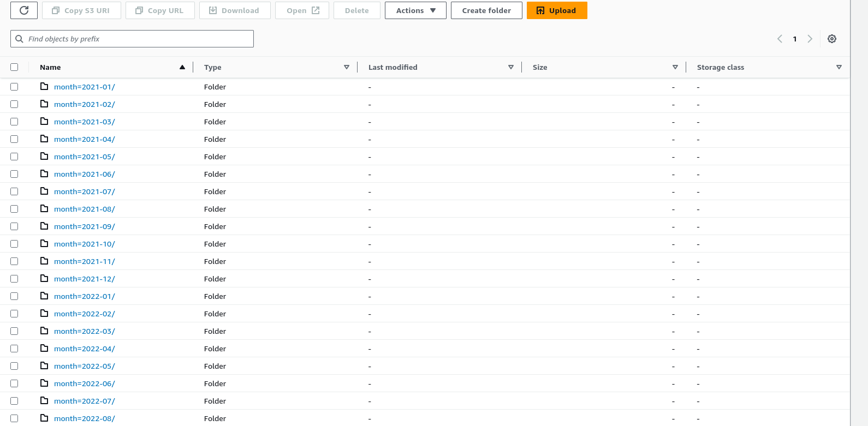Image resolution: width=868 pixels, height=426 pixels.
Task: Check the box for month=2021-03/
Action: click(x=14, y=122)
